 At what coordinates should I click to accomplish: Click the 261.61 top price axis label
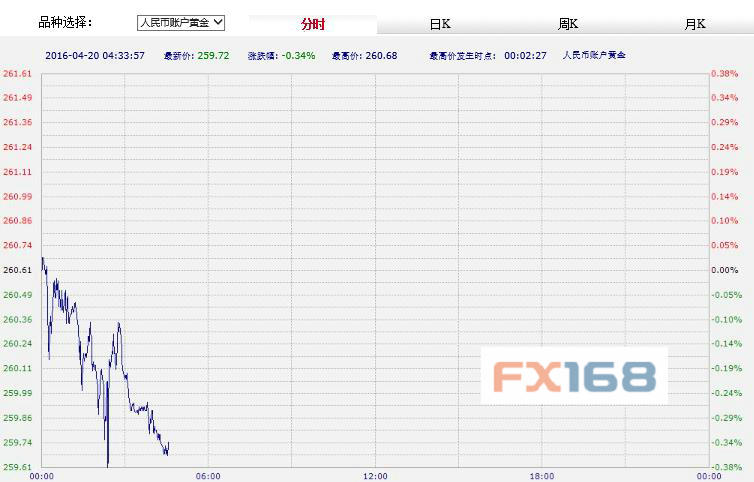(17, 74)
